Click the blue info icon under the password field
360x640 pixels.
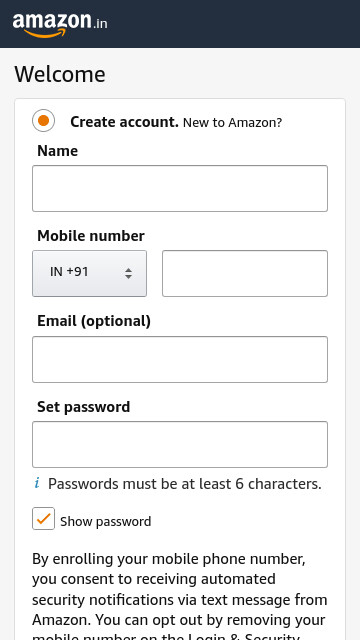[37, 484]
